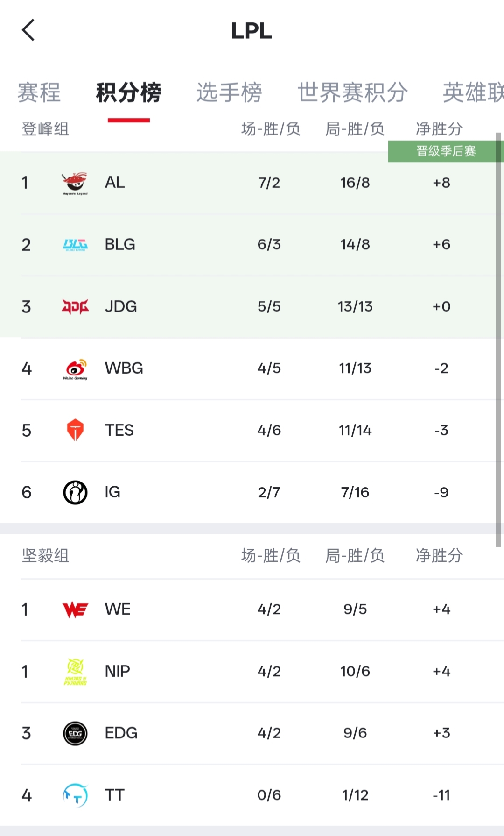Image resolution: width=504 pixels, height=836 pixels.
Task: Open the TES shield logo
Action: pyautogui.click(x=75, y=430)
